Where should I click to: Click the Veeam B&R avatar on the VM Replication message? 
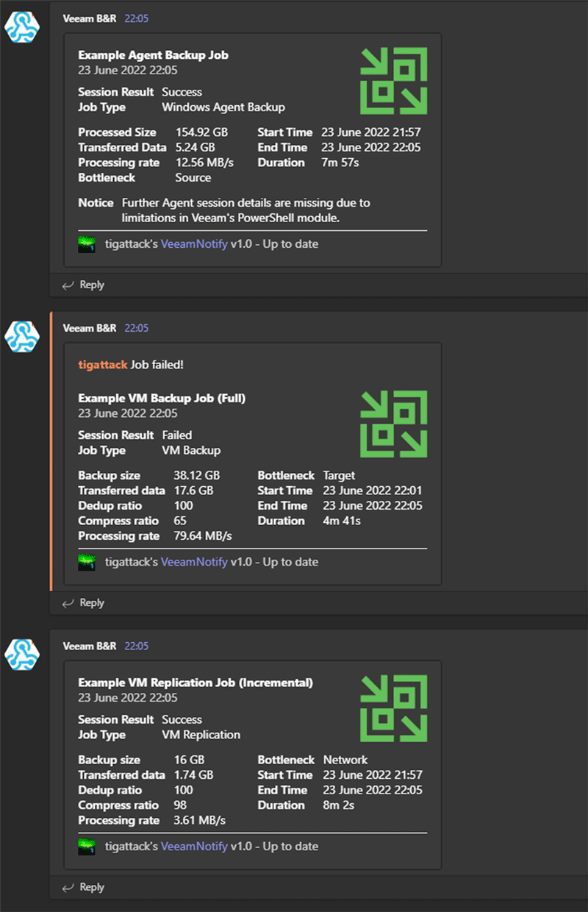(22, 654)
